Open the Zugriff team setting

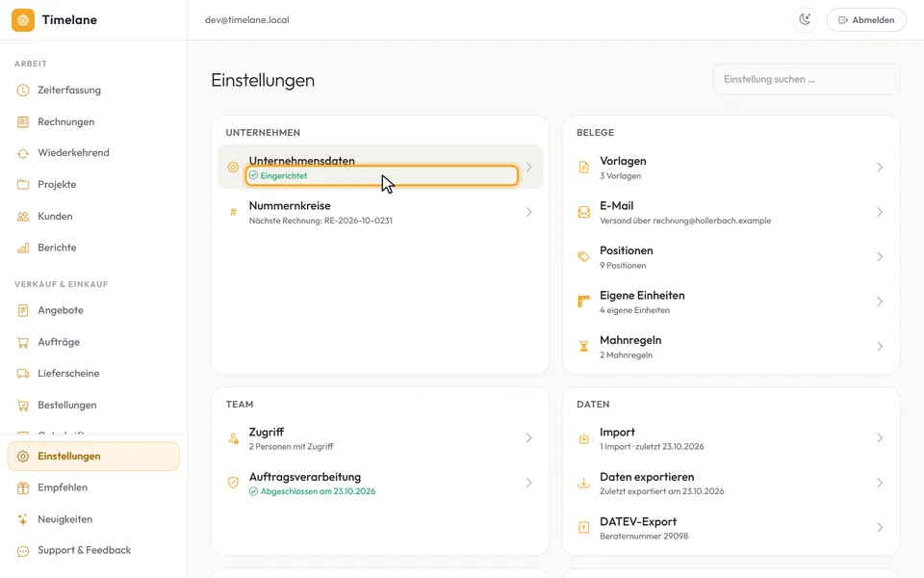click(x=380, y=438)
